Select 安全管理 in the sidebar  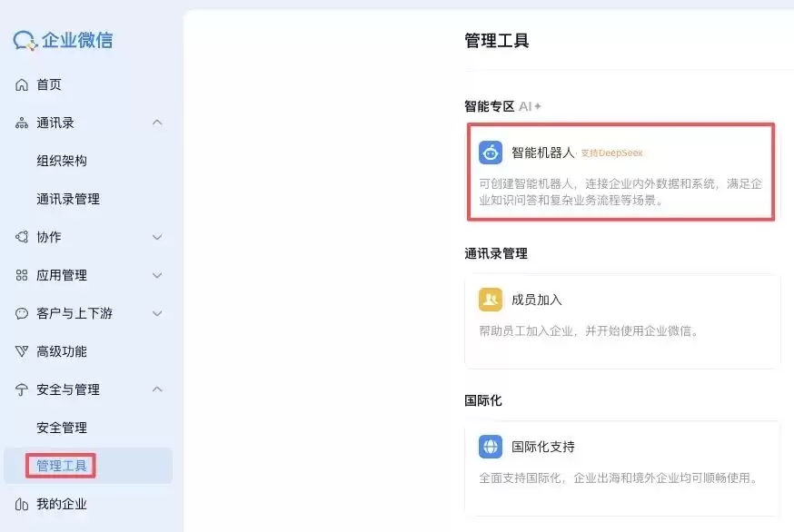tap(64, 428)
